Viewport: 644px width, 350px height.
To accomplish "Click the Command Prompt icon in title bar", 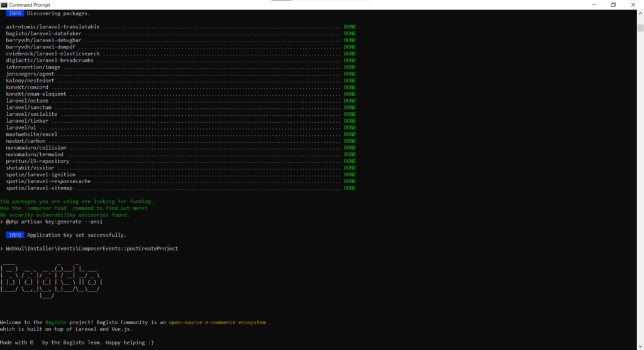I will click(4, 4).
